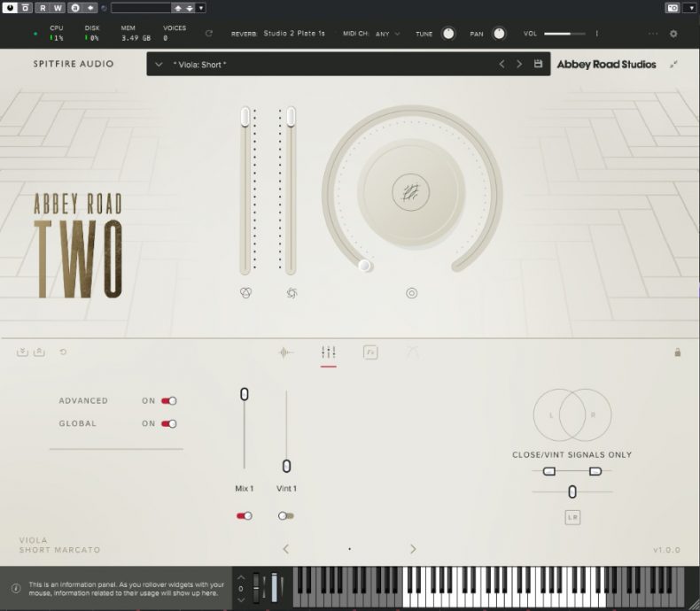Open the three-dots more options menu

tap(653, 34)
